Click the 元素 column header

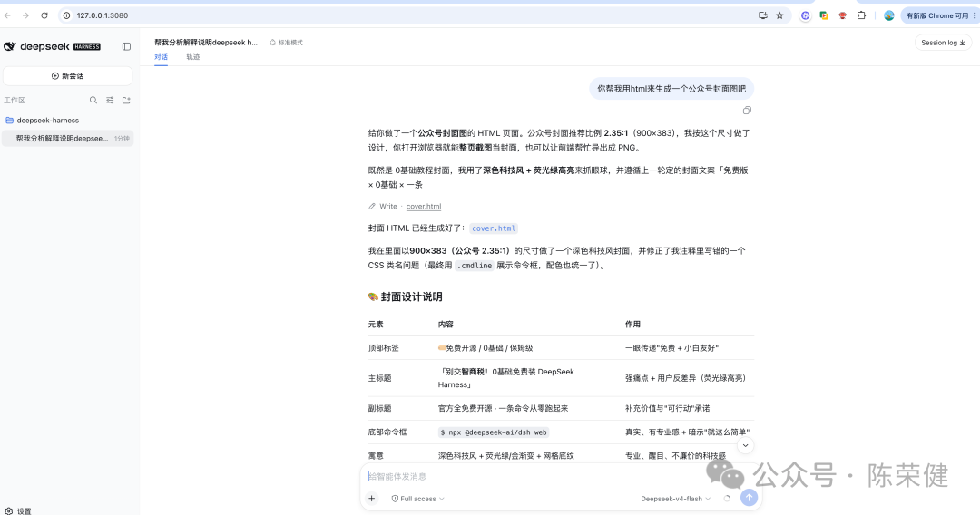[x=376, y=324]
